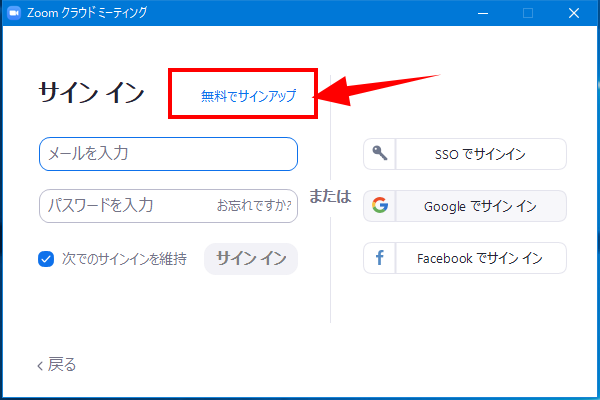Choose Facebook でサイン イン

coord(465,258)
